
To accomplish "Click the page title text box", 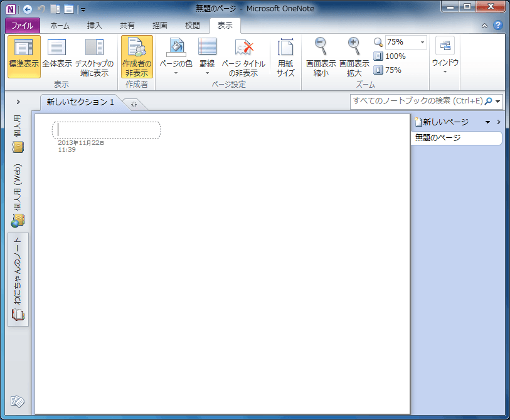I will click(107, 130).
